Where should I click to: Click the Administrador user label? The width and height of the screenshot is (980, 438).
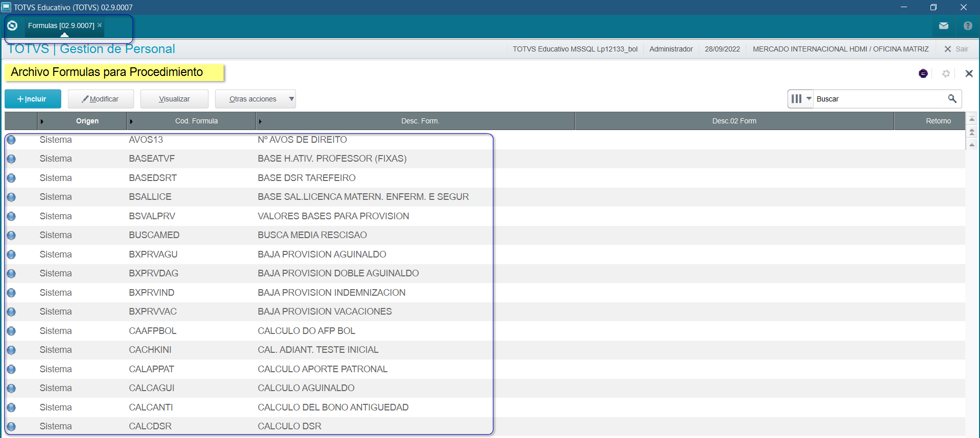671,49
